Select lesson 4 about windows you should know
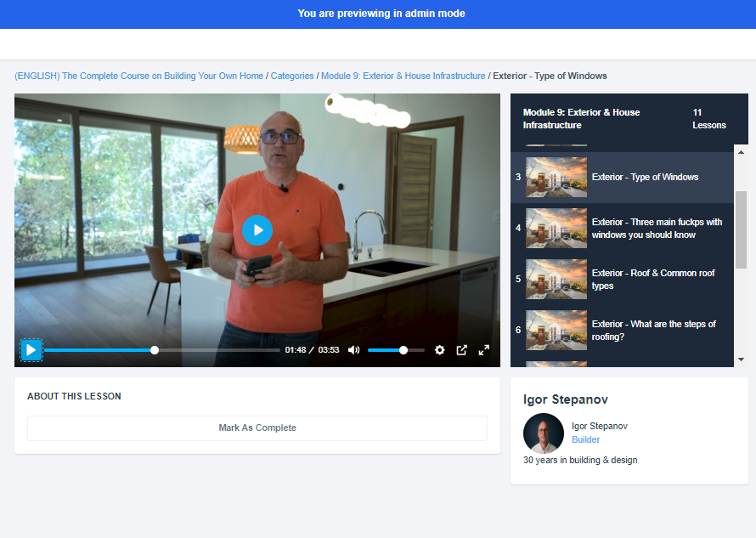756x538 pixels. [622, 229]
